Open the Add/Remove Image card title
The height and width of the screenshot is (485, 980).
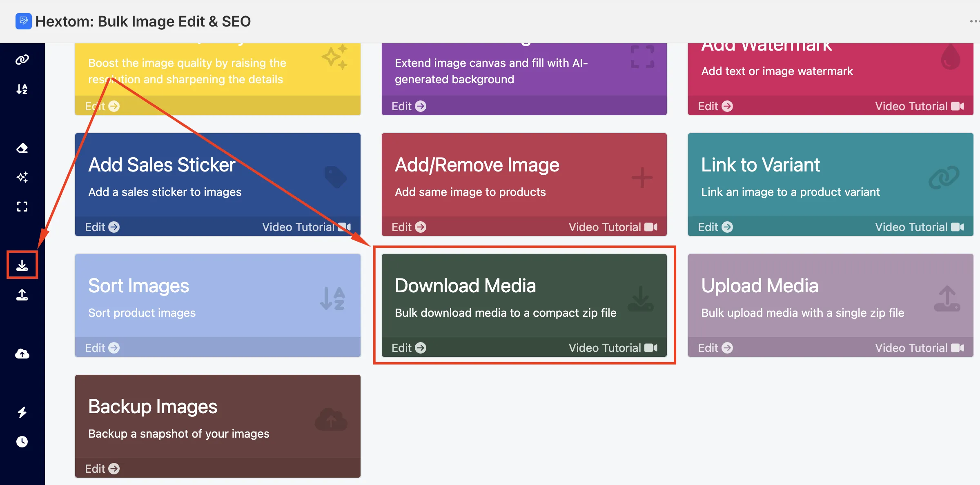pyautogui.click(x=477, y=165)
